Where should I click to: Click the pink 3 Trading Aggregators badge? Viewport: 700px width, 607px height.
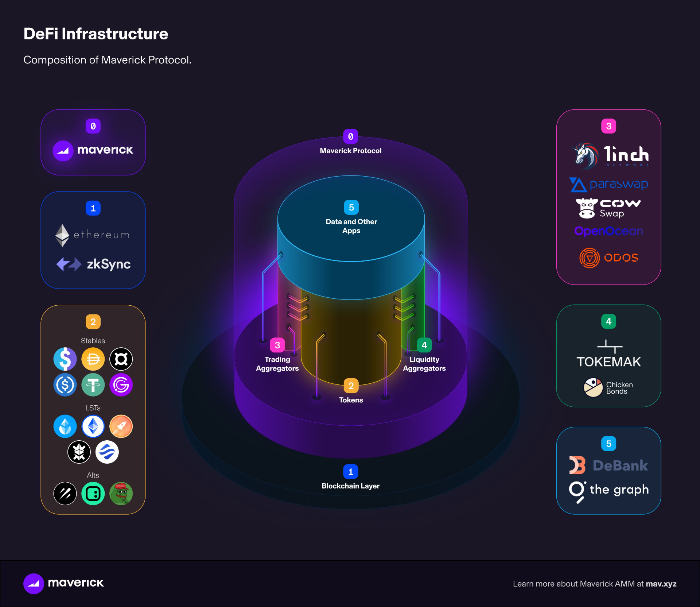tap(277, 345)
